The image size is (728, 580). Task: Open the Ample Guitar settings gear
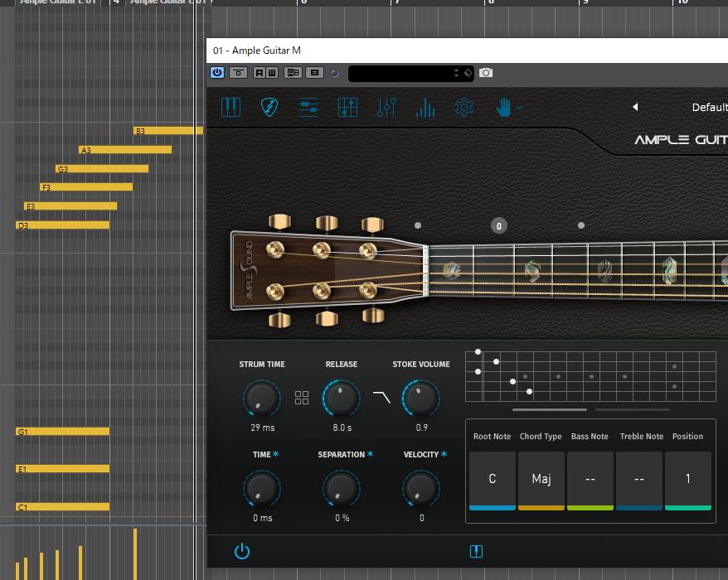point(463,107)
